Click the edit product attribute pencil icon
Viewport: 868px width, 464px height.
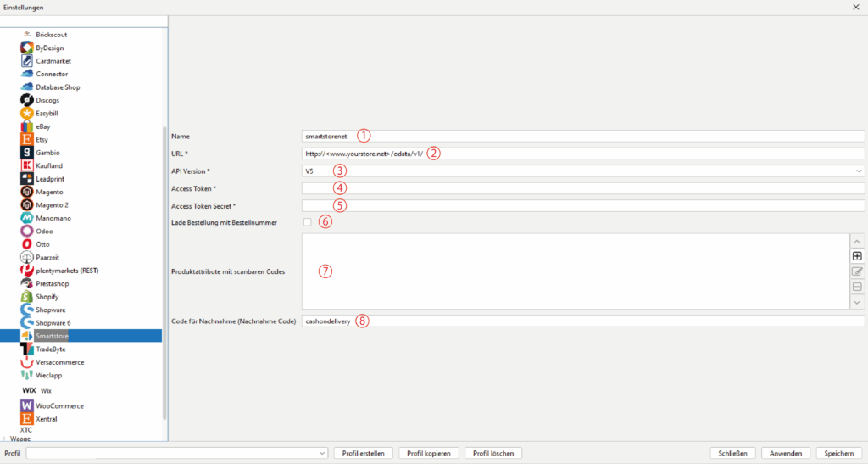pyautogui.click(x=857, y=271)
